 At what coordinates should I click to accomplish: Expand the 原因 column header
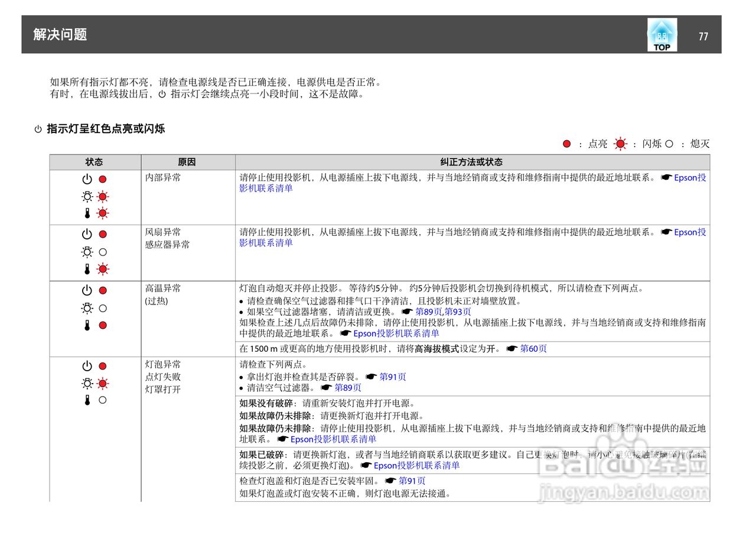(x=187, y=161)
